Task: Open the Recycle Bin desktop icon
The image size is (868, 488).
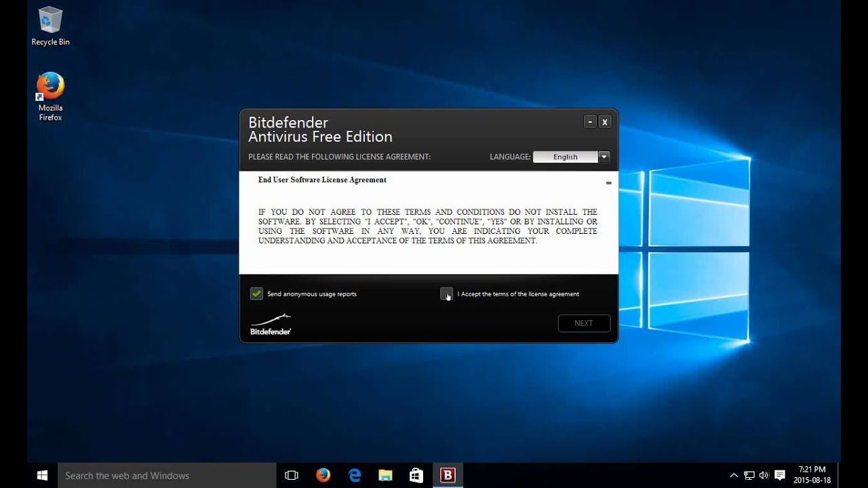Action: click(50, 26)
